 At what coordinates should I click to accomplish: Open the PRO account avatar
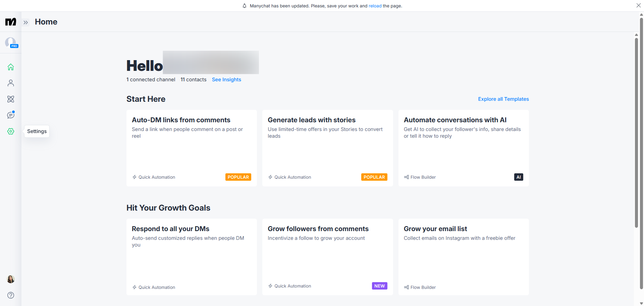[x=11, y=42]
